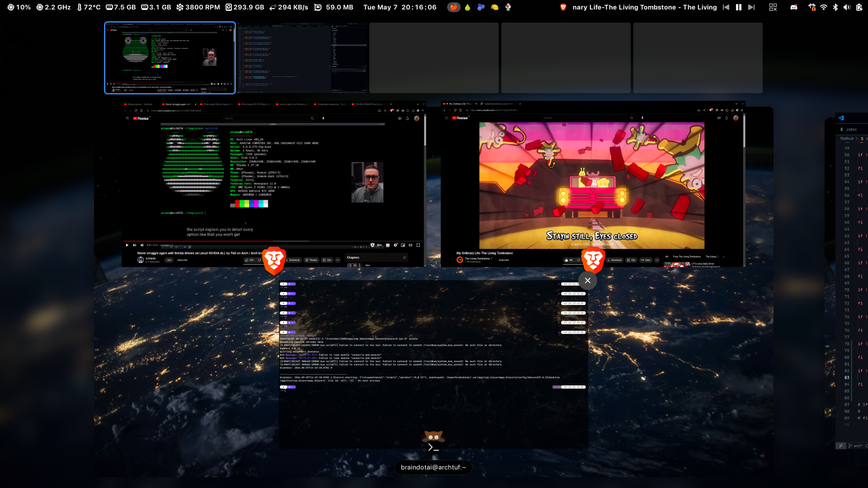This screenshot has height=488, width=868.
Task: Select the second workspace thumbnail
Action: [x=302, y=58]
